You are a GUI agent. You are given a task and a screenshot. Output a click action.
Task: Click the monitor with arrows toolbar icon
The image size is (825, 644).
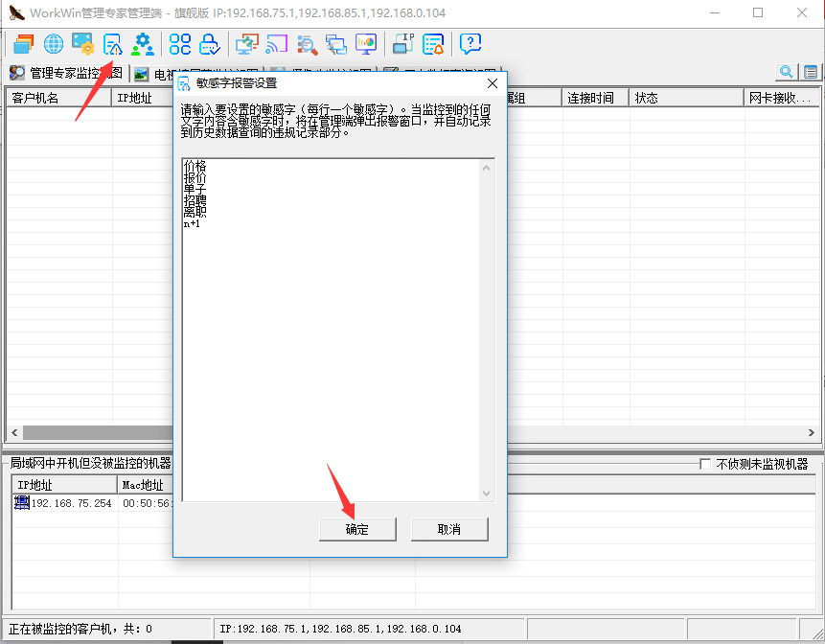247,44
